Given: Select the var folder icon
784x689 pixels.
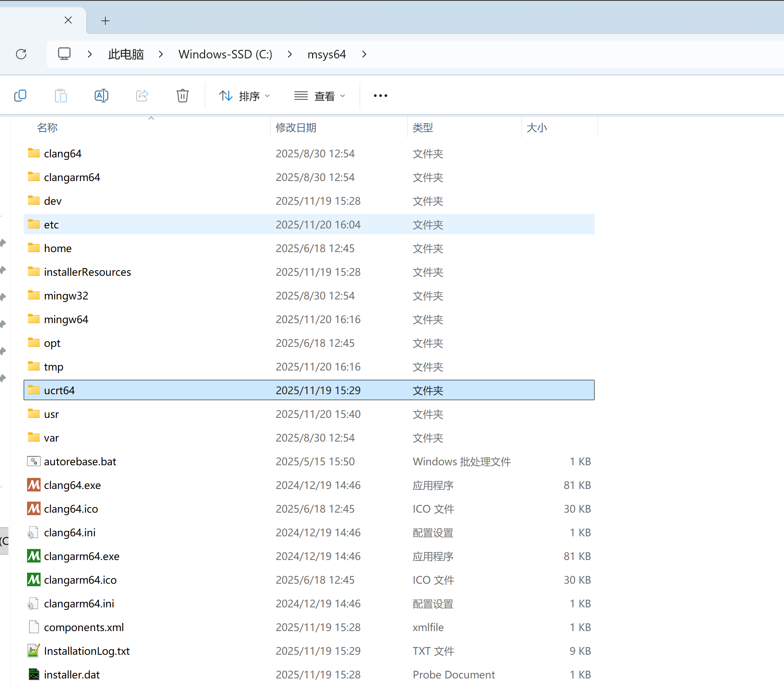Looking at the screenshot, I should coord(34,437).
